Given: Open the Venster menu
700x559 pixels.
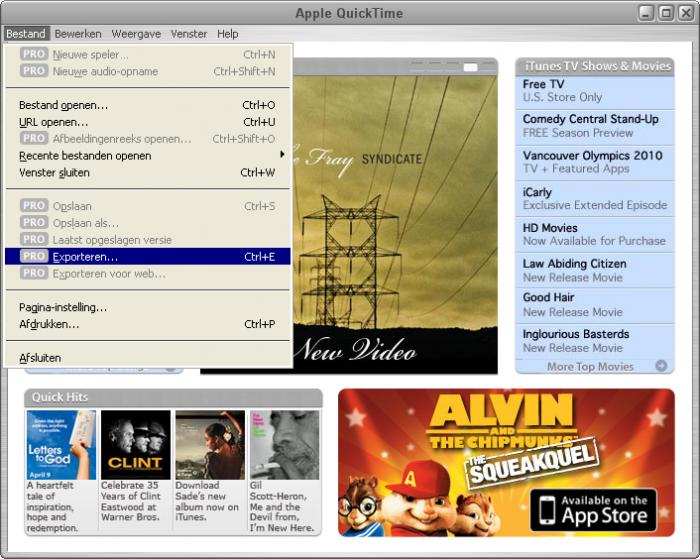Looking at the screenshot, I should click(x=189, y=34).
